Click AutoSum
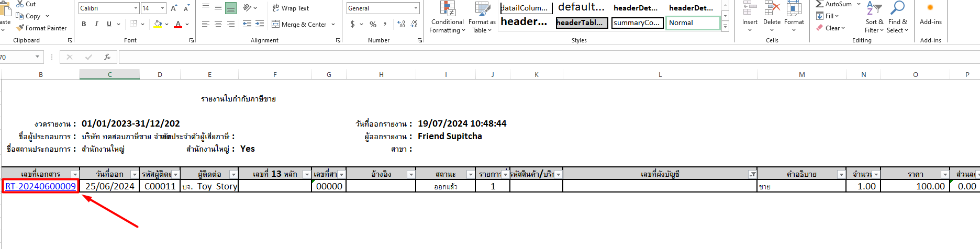Viewport: 980px width, 249px height. [833, 4]
